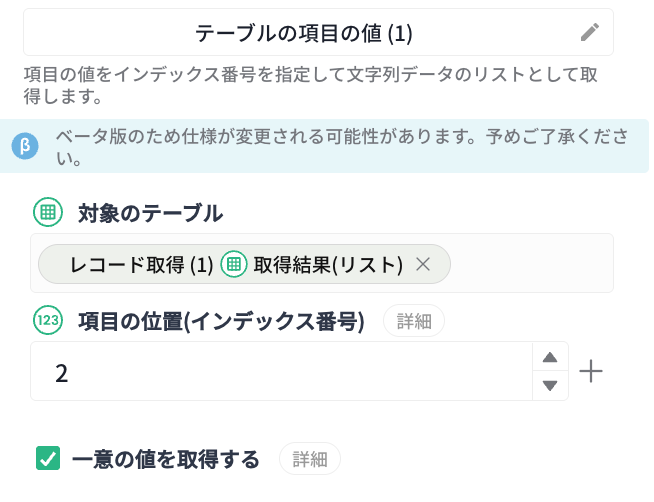Open 詳細 next to 項目の位置(インデックス番号)
The image size is (654, 502).
coord(414,321)
